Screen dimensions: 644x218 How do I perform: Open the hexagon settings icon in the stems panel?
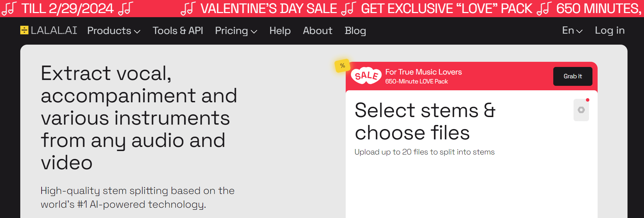pyautogui.click(x=581, y=110)
